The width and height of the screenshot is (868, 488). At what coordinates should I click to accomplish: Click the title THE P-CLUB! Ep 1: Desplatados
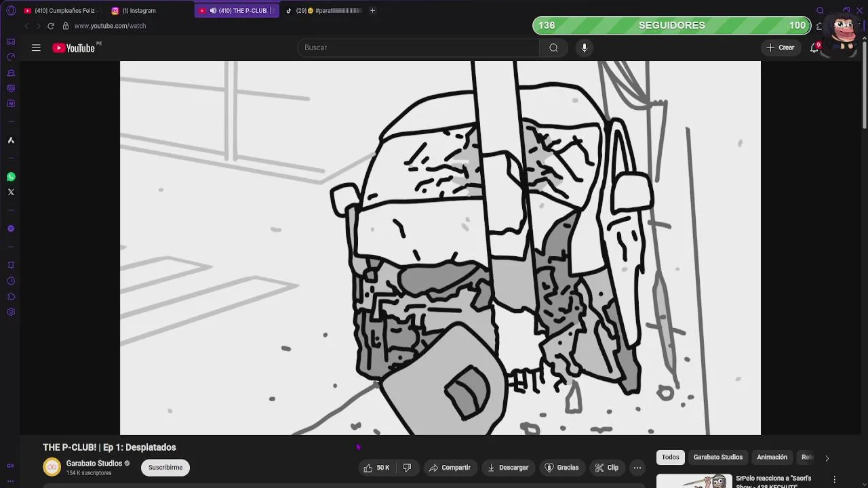[x=109, y=447]
